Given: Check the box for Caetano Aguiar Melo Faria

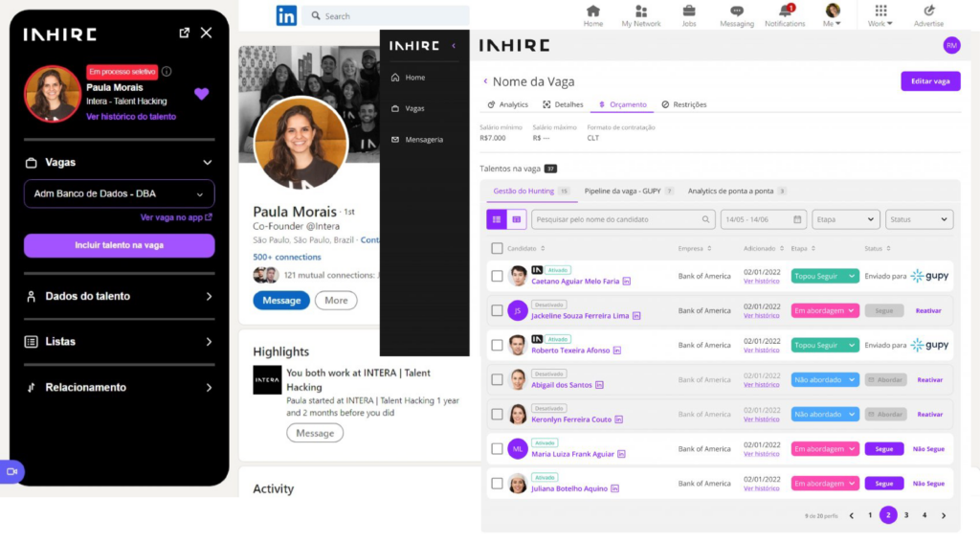Looking at the screenshot, I should (x=497, y=276).
